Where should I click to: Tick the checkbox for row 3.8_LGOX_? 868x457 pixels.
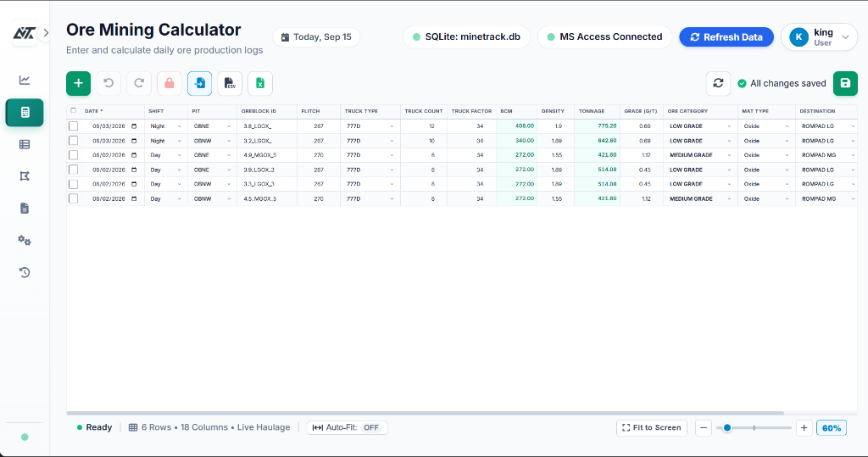click(73, 126)
